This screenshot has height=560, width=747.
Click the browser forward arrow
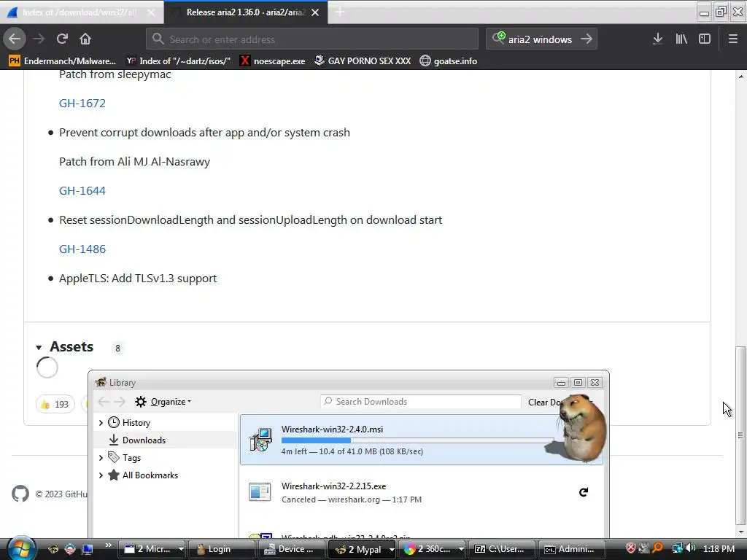39,39
